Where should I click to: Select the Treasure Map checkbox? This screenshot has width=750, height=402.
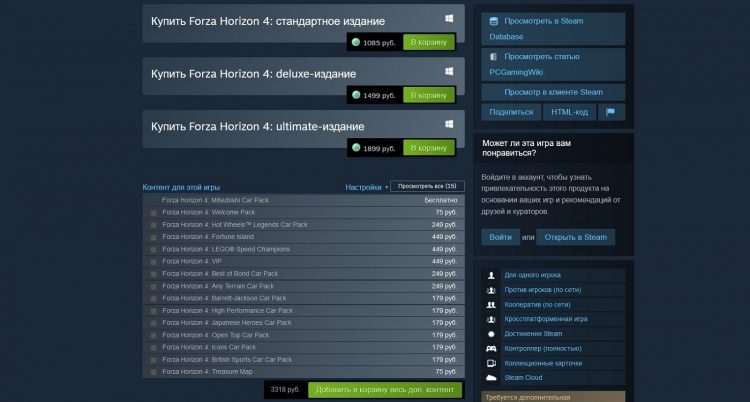[153, 372]
